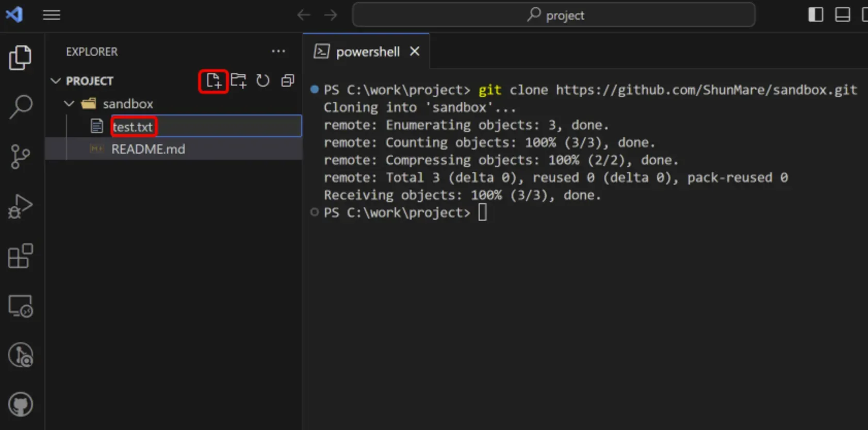The width and height of the screenshot is (868, 430).
Task: Collapse all folders in Explorer
Action: 287,81
